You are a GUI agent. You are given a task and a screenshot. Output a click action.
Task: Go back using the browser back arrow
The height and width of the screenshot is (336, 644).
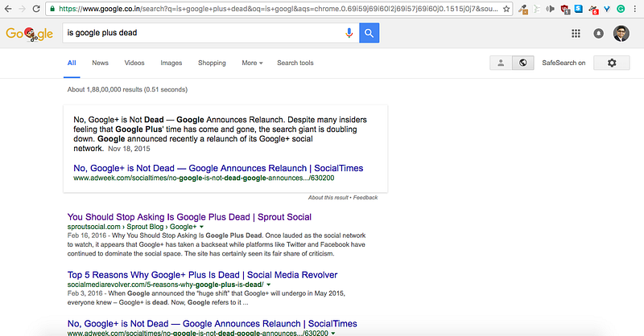click(8, 9)
